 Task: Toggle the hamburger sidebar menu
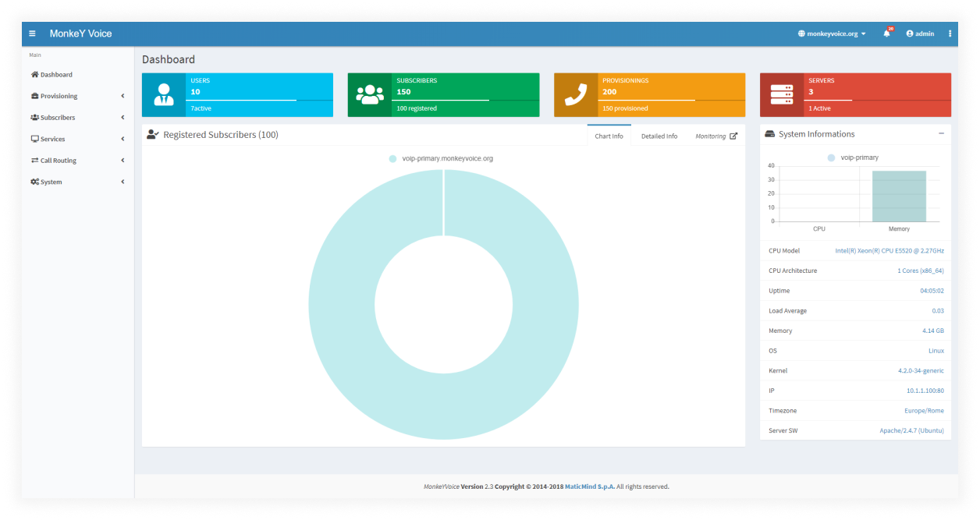[32, 34]
